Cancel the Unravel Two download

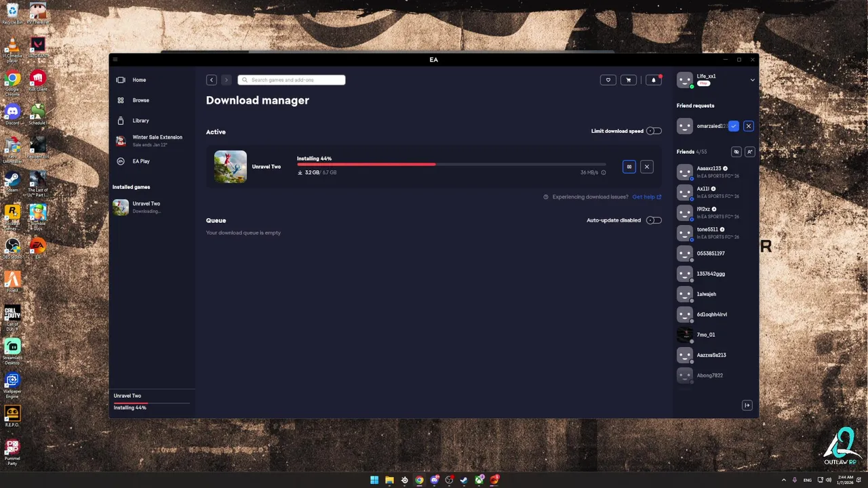(647, 167)
